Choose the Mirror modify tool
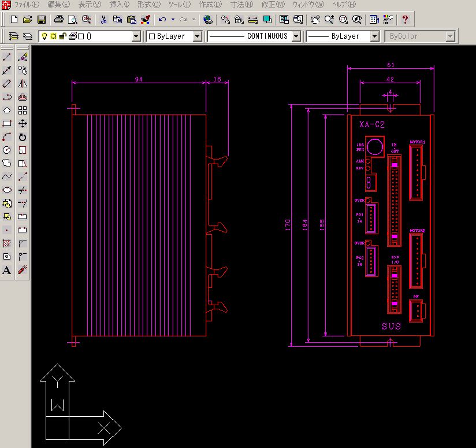 coord(23,83)
